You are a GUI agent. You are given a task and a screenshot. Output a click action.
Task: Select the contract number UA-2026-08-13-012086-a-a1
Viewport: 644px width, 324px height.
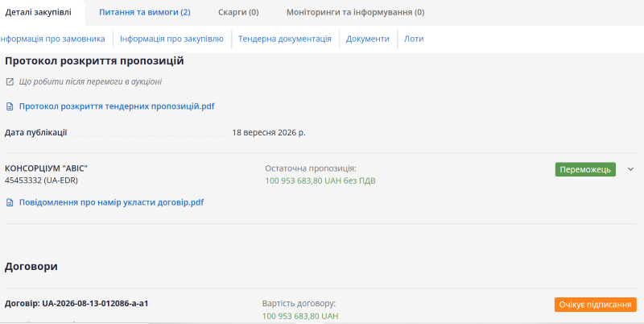[x=95, y=304]
